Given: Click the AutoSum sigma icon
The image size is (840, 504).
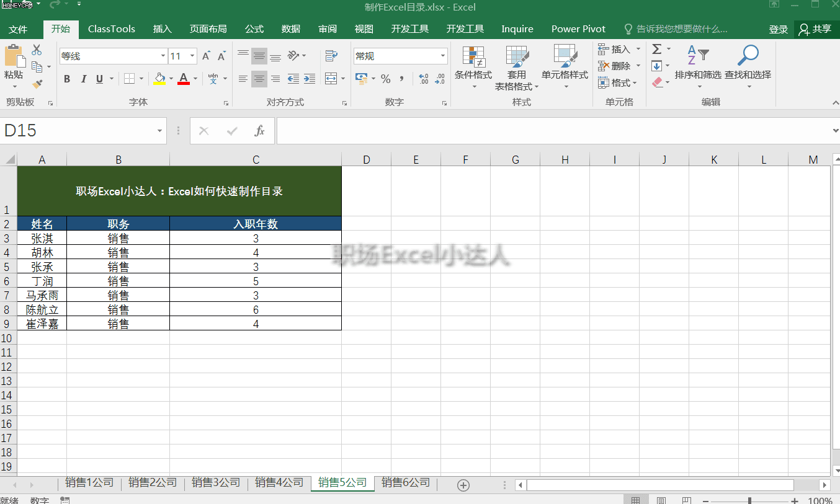Looking at the screenshot, I should coord(657,49).
